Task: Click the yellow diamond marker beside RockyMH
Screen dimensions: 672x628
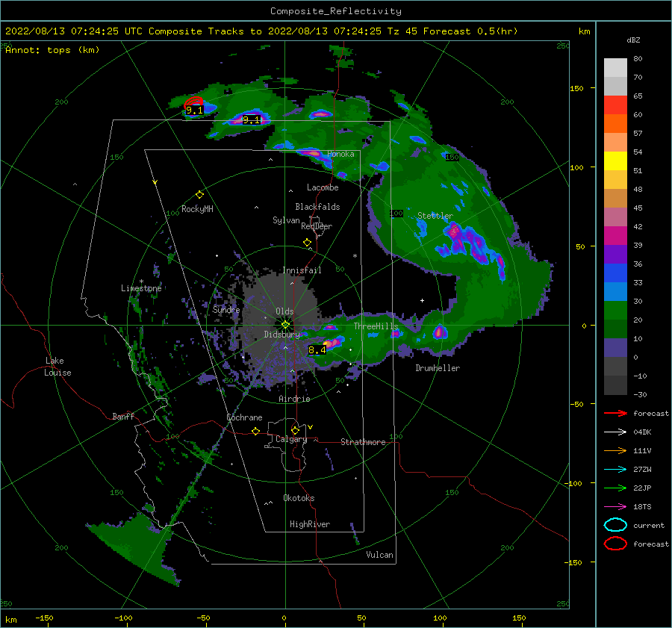Action: point(199,195)
